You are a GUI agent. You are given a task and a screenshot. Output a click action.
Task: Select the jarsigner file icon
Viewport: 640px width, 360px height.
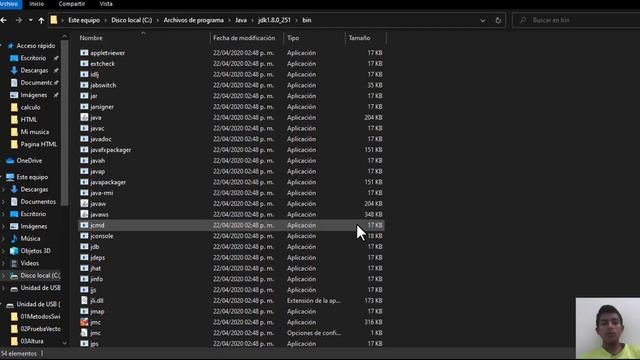tap(84, 107)
